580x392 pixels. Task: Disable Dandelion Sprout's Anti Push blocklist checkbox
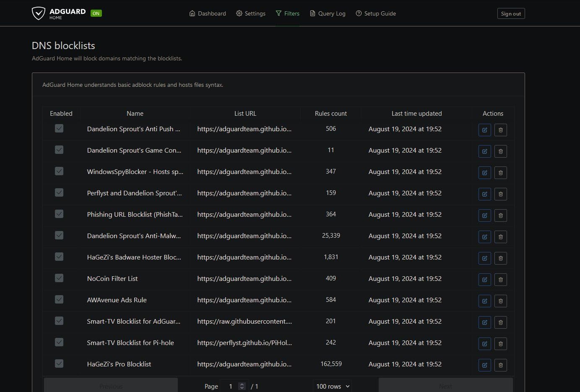(59, 128)
